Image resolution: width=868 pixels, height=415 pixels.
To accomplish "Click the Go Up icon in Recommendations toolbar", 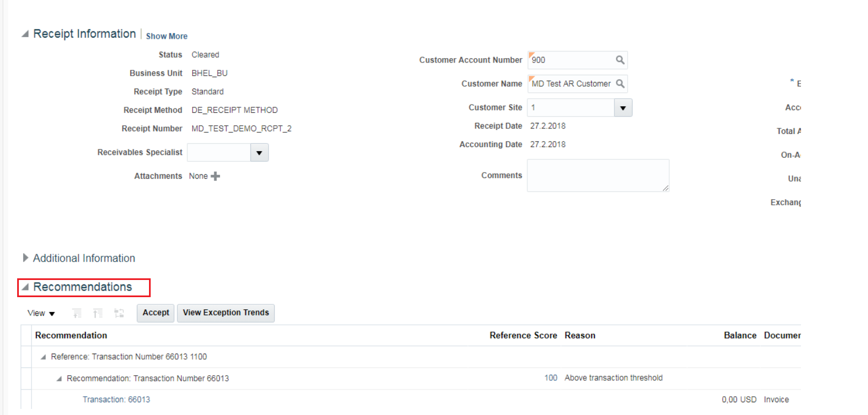I will [x=98, y=313].
